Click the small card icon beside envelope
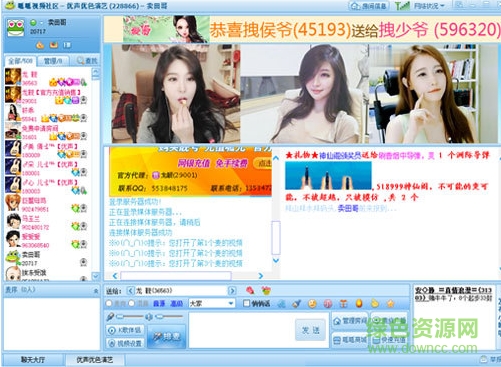This screenshot has height=367, width=501. [67, 45]
